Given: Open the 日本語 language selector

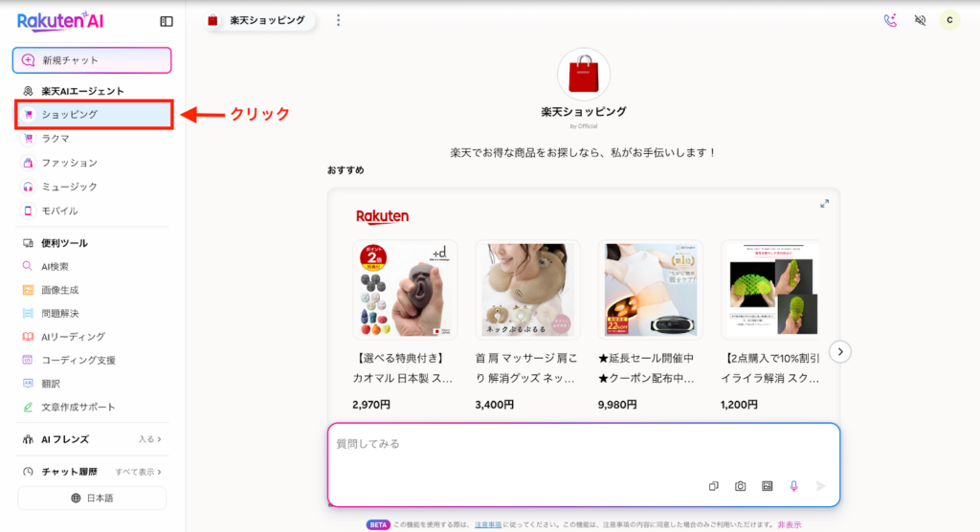Looking at the screenshot, I should 92,499.
